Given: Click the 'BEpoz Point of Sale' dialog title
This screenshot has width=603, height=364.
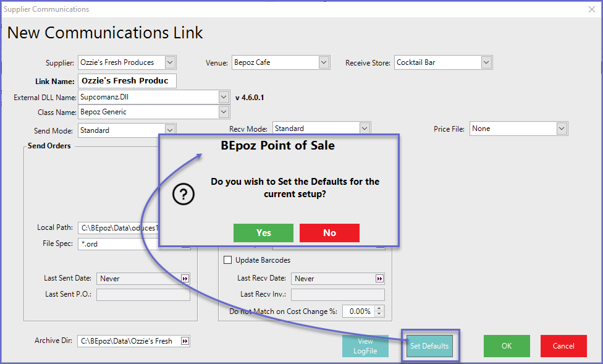Looking at the screenshot, I should (x=277, y=145).
